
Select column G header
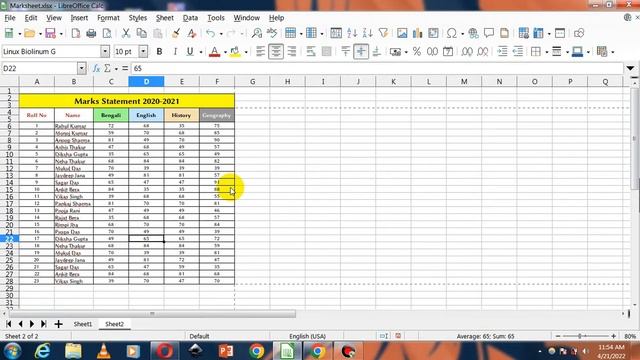pyautogui.click(x=252, y=82)
